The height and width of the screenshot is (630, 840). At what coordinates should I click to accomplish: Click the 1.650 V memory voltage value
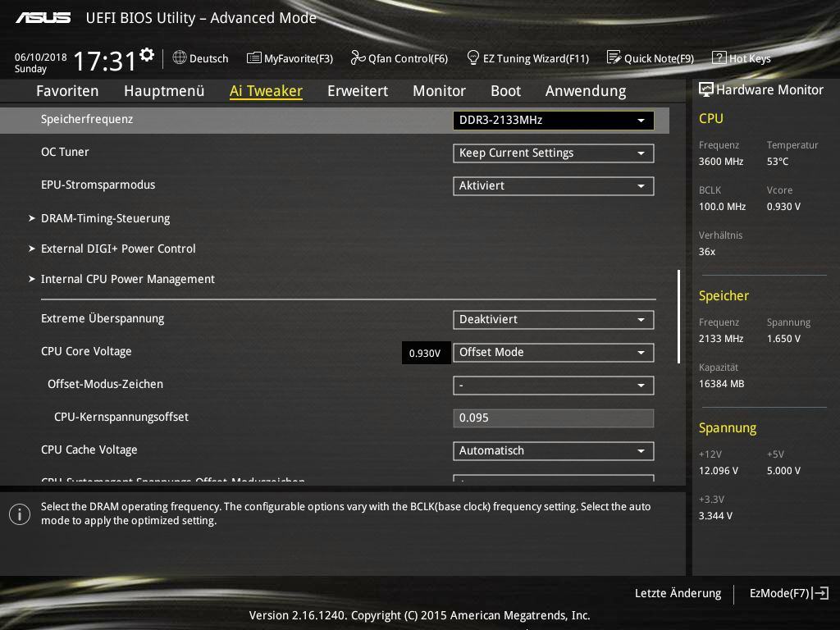point(783,339)
